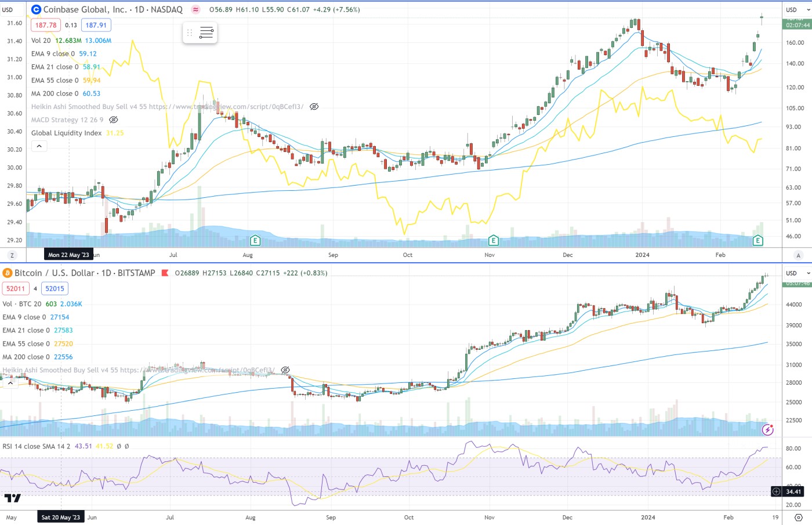Click the Coinbase logo icon

[36, 10]
